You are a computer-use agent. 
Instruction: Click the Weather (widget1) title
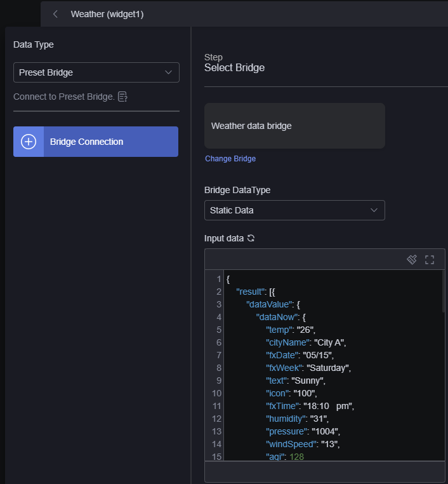click(x=107, y=14)
